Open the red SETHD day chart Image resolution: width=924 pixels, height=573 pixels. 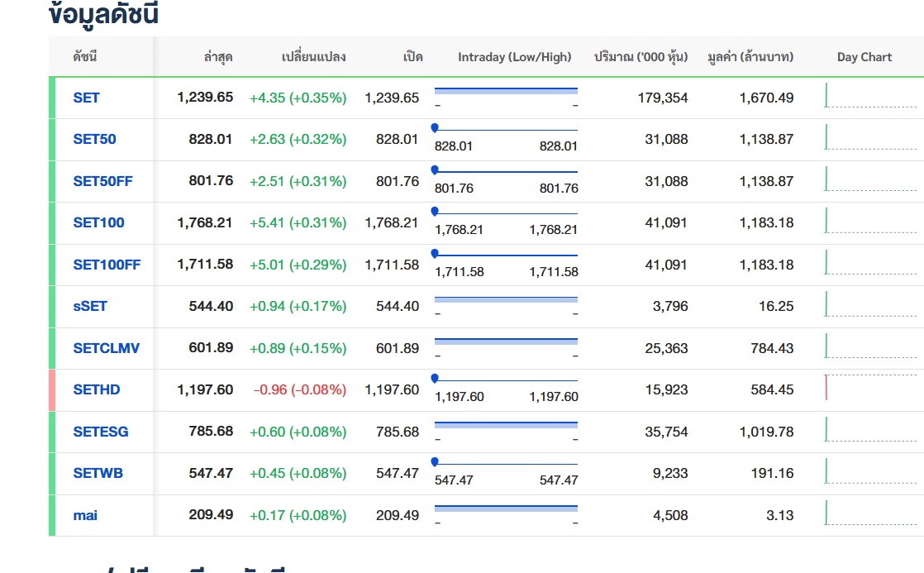pyautogui.click(x=869, y=389)
